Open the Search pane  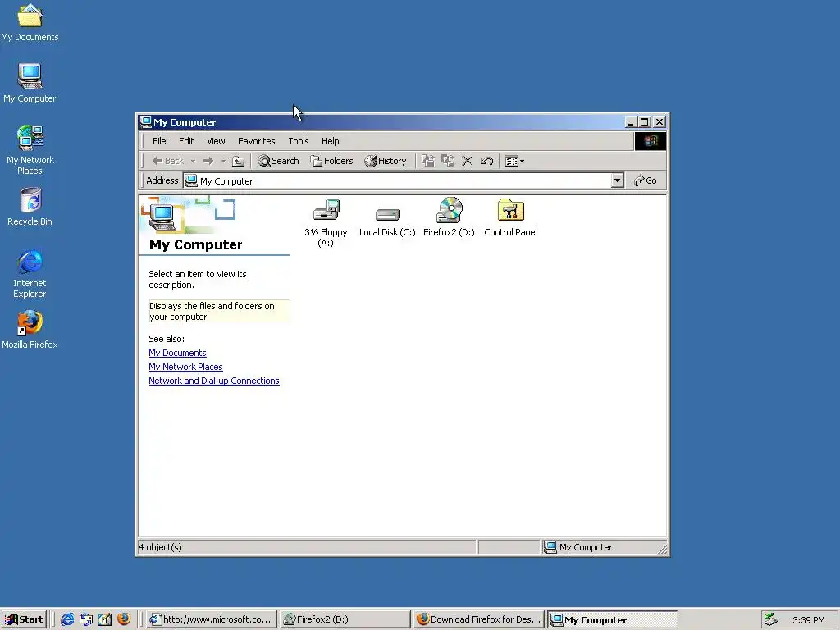[x=278, y=161]
